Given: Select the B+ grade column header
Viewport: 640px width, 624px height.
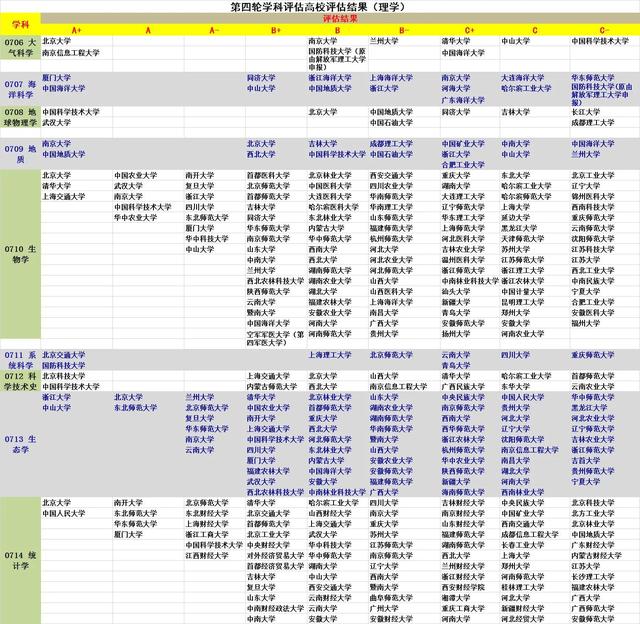Looking at the screenshot, I should [x=276, y=31].
